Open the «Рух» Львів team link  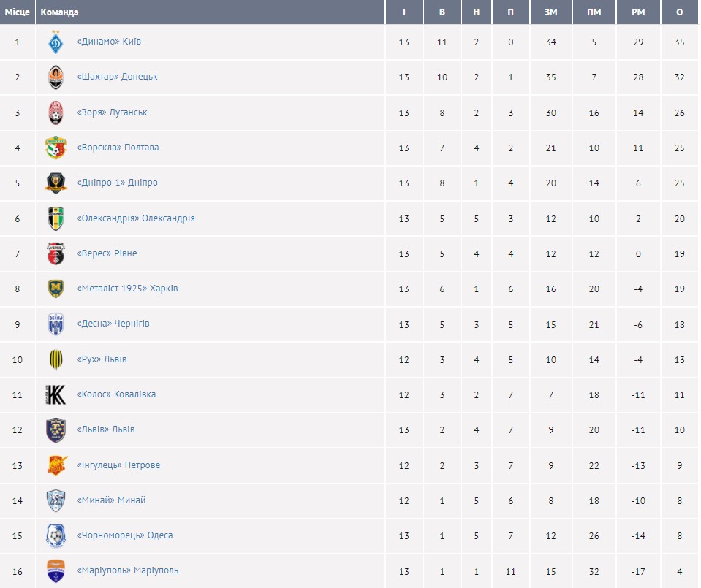pos(102,359)
